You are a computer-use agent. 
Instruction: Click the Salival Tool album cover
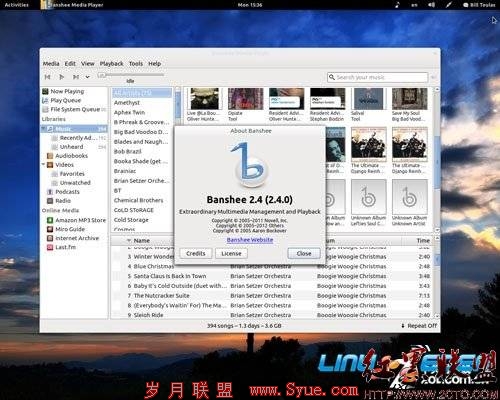click(x=368, y=99)
